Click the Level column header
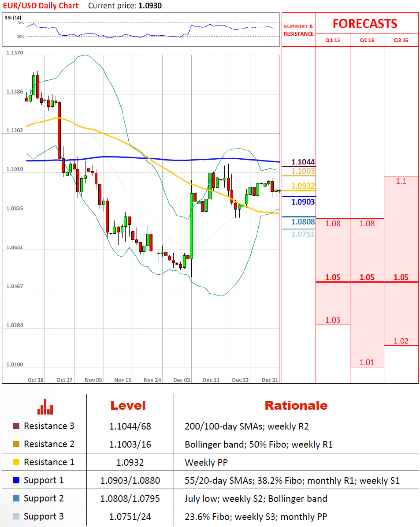Screen dimensions: 420x527 click(x=128, y=406)
